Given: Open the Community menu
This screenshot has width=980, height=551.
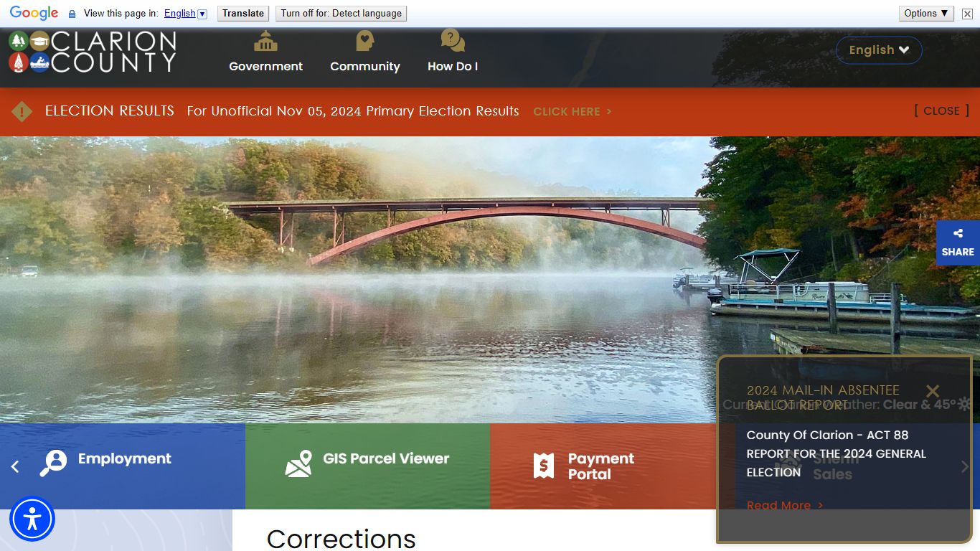Looking at the screenshot, I should 365,66.
